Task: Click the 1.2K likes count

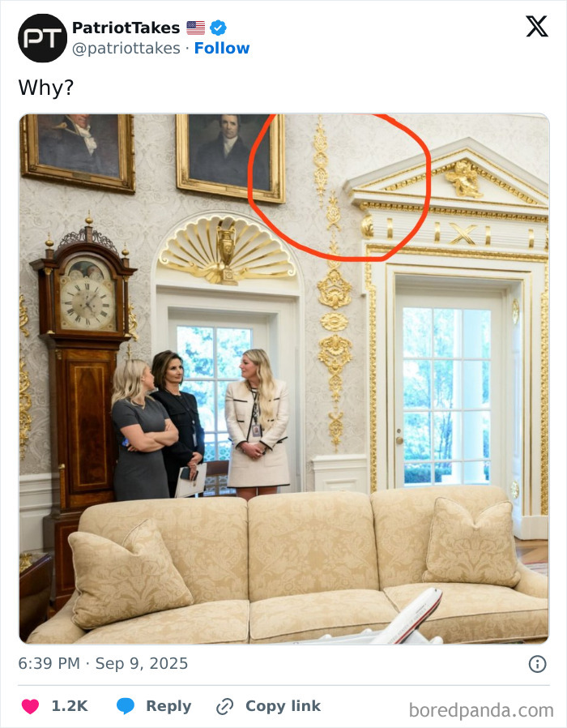Action: [x=70, y=706]
